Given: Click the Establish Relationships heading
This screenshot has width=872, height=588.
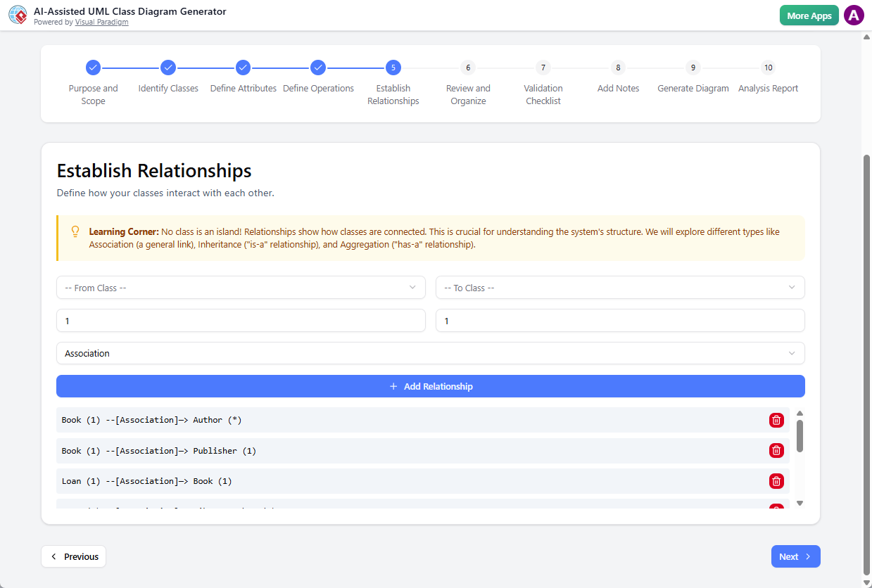Looking at the screenshot, I should coord(154,171).
